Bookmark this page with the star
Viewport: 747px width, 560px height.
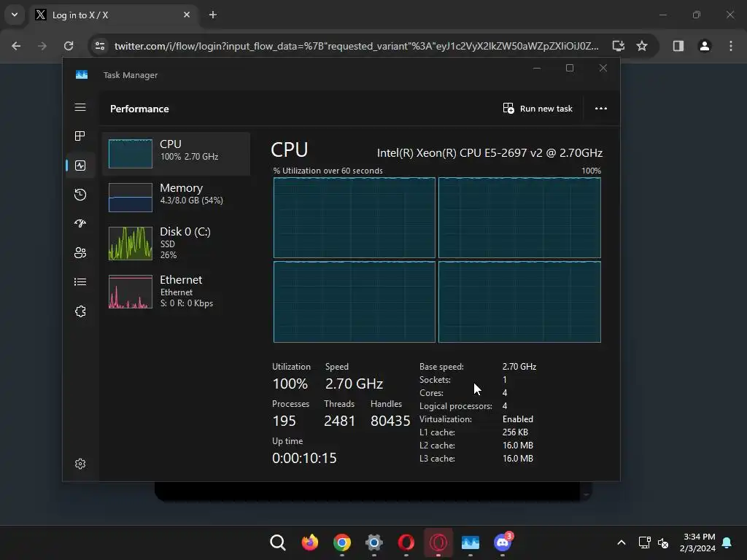tap(642, 46)
